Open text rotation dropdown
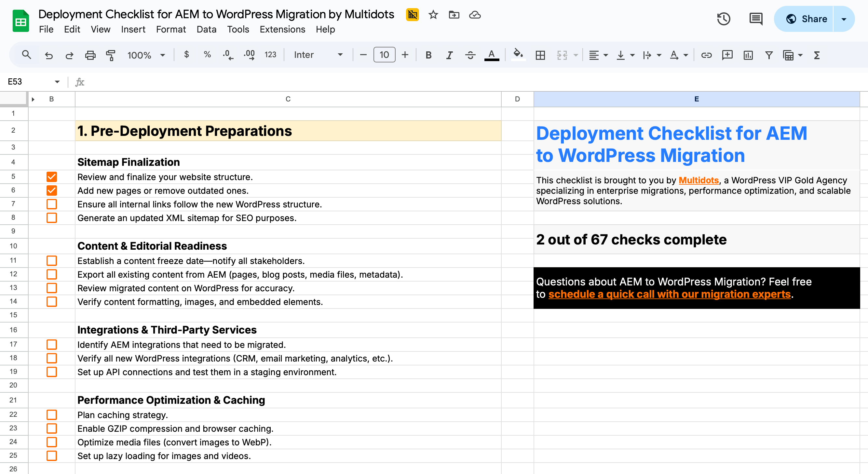The image size is (868, 474). pyautogui.click(x=679, y=55)
